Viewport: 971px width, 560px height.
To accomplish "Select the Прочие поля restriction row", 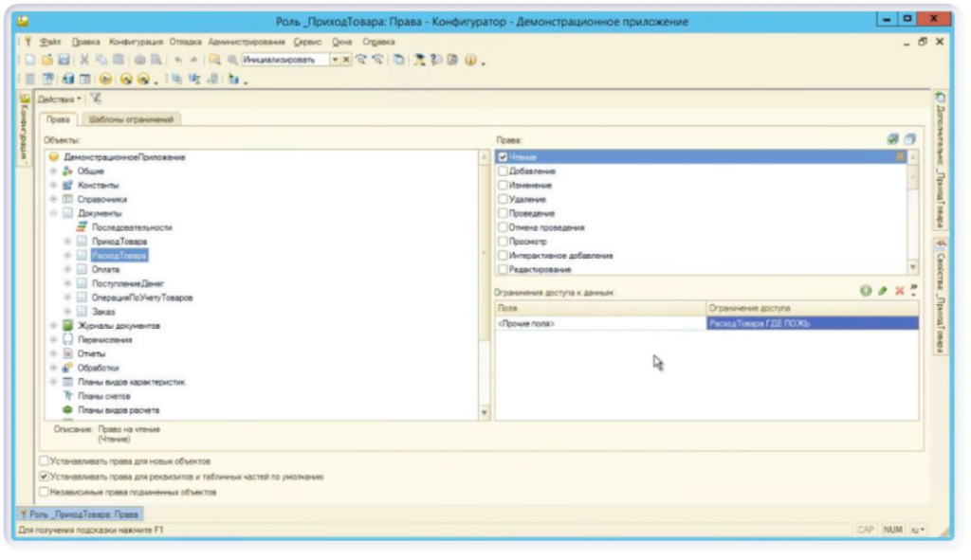I will [599, 323].
